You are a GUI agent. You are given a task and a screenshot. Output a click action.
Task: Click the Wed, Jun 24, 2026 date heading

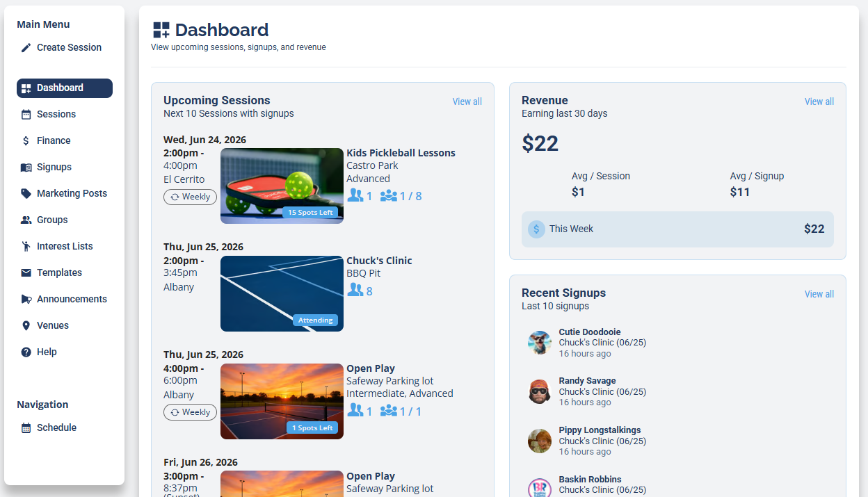(204, 140)
